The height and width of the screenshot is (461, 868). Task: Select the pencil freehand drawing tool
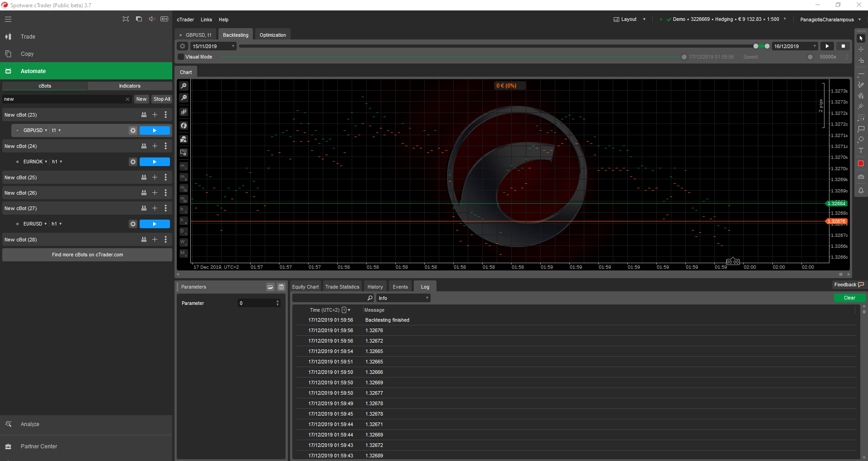click(x=861, y=84)
